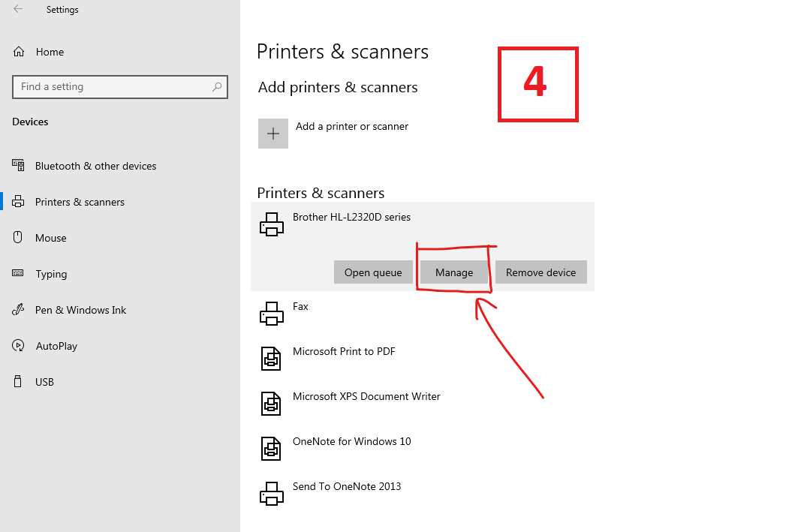
Task: Click the Fax printer icon
Action: (x=272, y=314)
